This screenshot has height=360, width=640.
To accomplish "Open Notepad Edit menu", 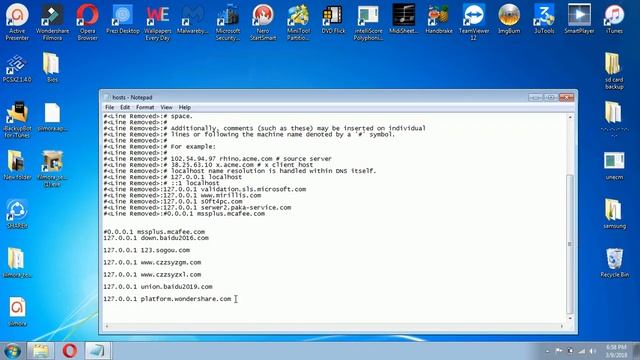I will point(125,107).
